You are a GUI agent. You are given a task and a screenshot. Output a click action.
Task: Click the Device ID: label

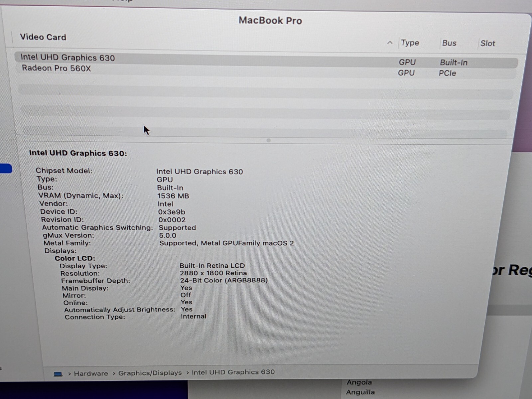point(59,211)
